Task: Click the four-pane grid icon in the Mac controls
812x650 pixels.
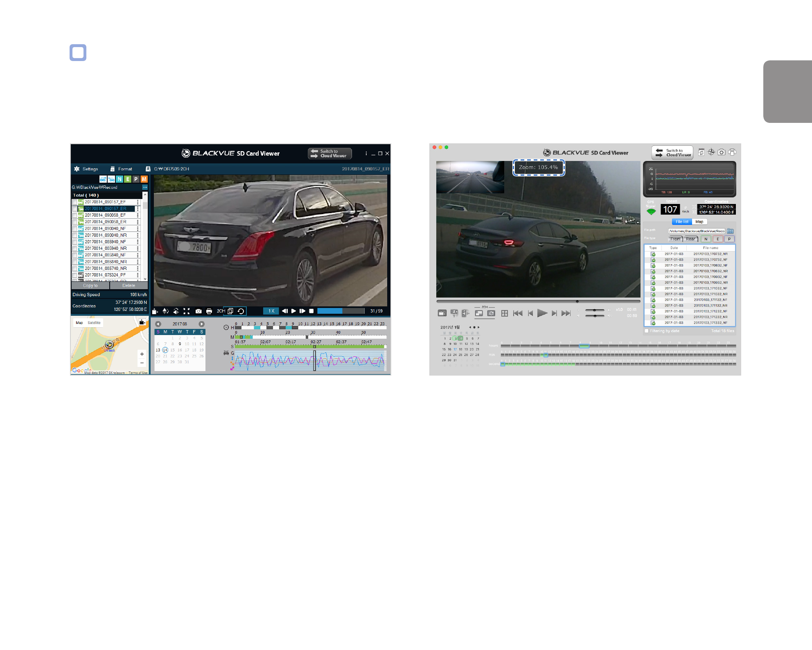Action: point(505,313)
